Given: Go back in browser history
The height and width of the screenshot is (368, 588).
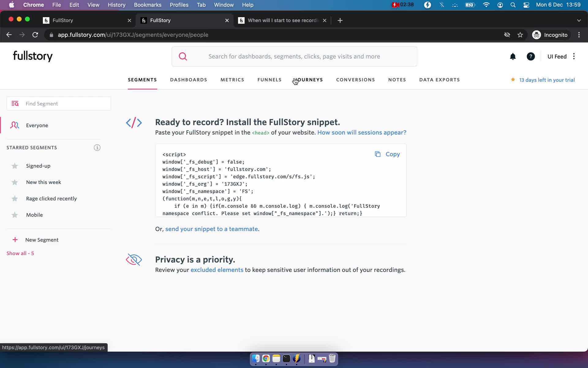Looking at the screenshot, I should pyautogui.click(x=9, y=35).
